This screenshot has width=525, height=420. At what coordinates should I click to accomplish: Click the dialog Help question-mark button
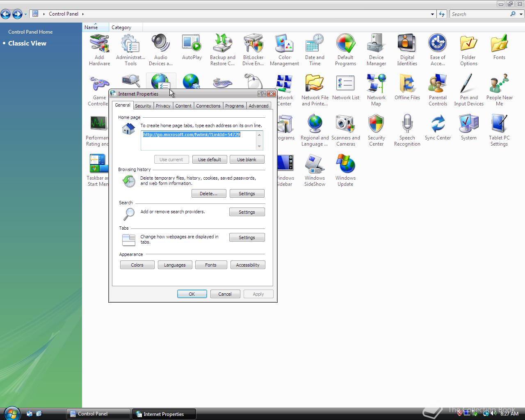(x=262, y=94)
